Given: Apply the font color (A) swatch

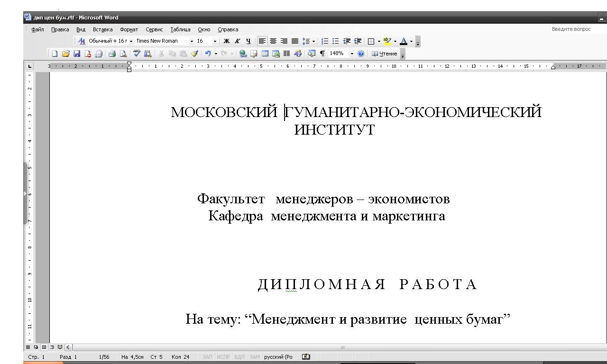Looking at the screenshot, I should tap(404, 41).
